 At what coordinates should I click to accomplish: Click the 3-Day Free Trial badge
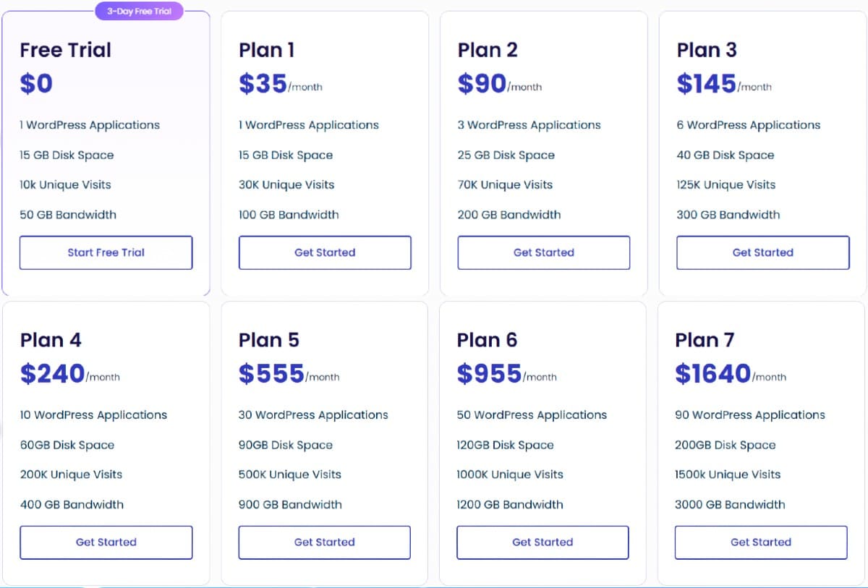[140, 12]
